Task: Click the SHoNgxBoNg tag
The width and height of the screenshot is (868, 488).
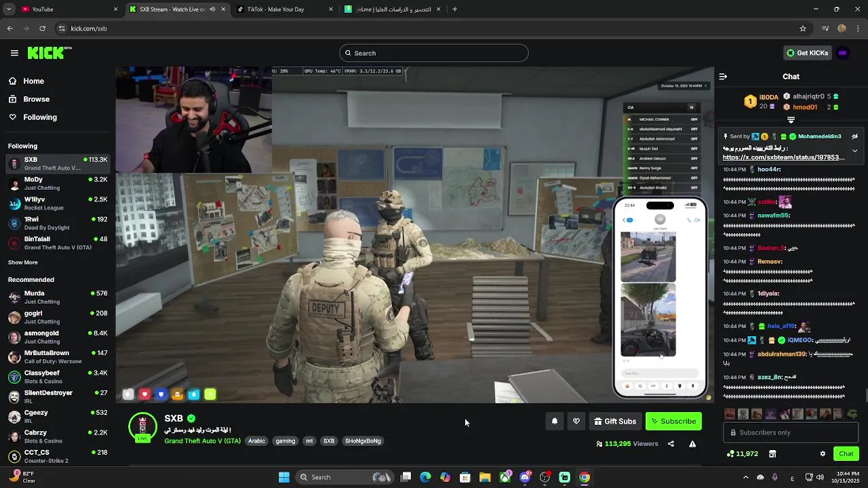Action: (x=363, y=441)
